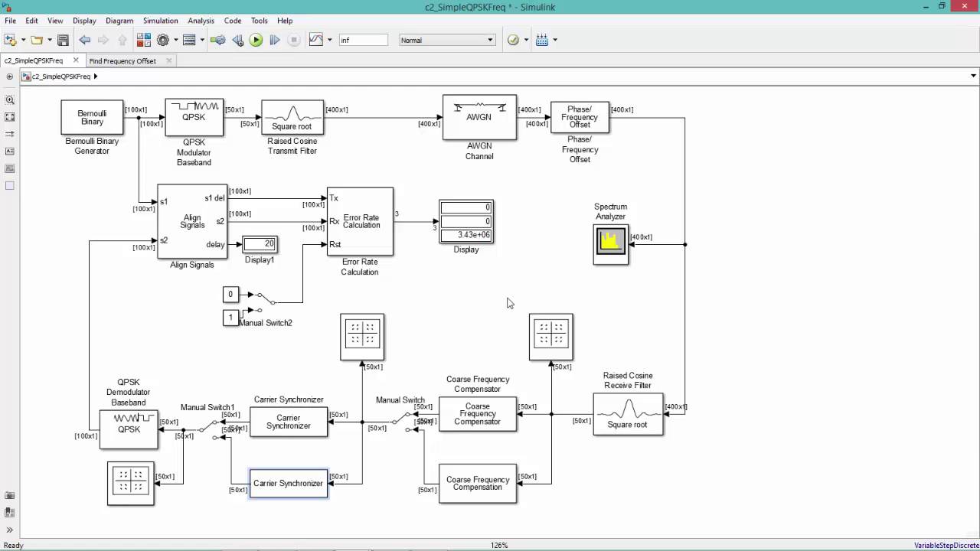The image size is (980, 551).
Task: Toggle Manual Switch1 near the QPSK demodulator
Action: click(207, 429)
